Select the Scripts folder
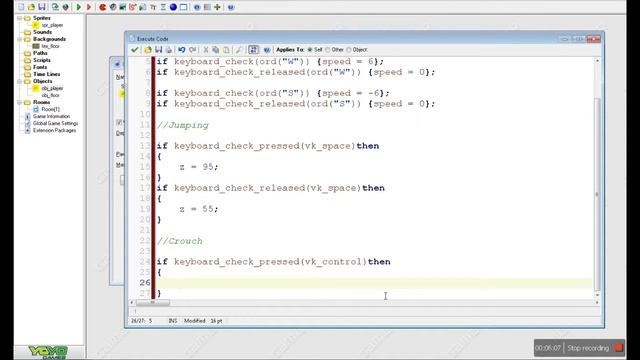This screenshot has height=360, width=640. [42, 60]
